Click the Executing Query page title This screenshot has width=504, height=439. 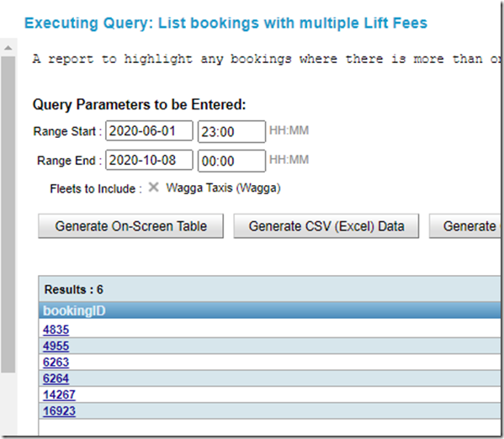[226, 24]
